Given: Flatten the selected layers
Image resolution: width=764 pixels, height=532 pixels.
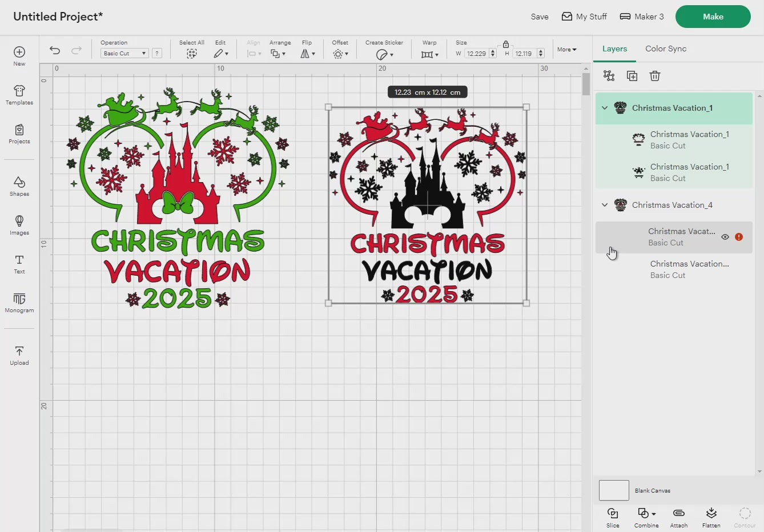Looking at the screenshot, I should [711, 518].
